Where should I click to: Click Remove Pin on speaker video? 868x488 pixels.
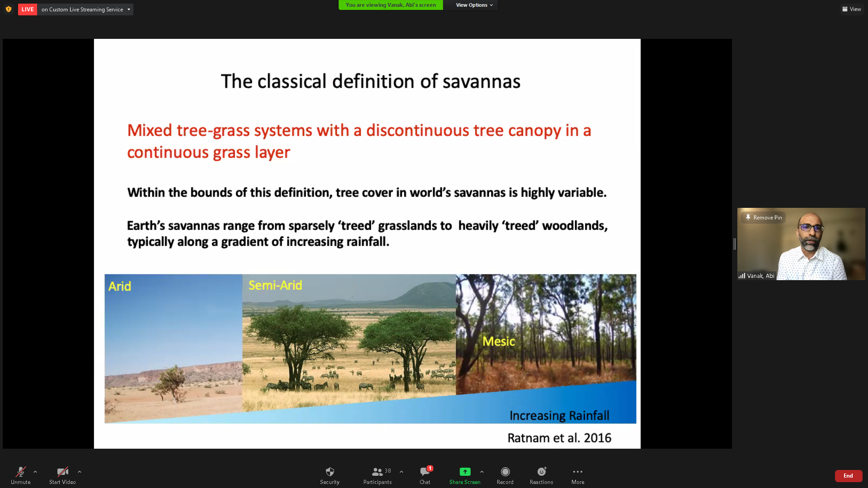point(763,217)
